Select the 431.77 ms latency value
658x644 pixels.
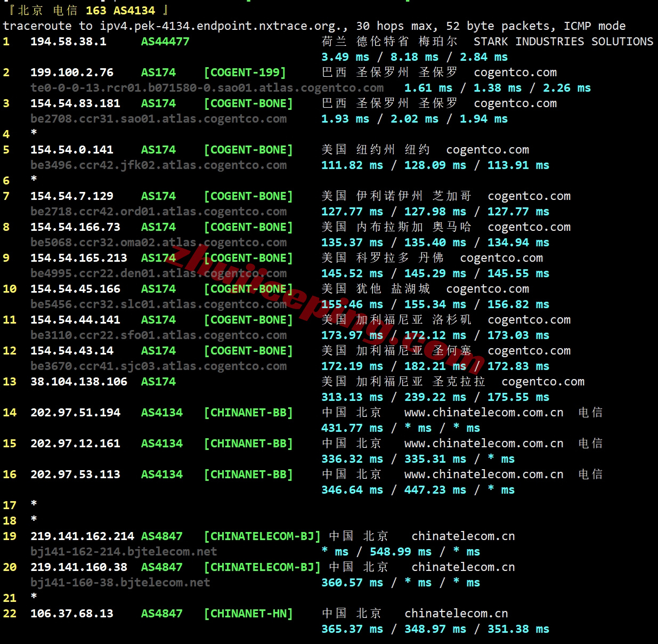352,428
